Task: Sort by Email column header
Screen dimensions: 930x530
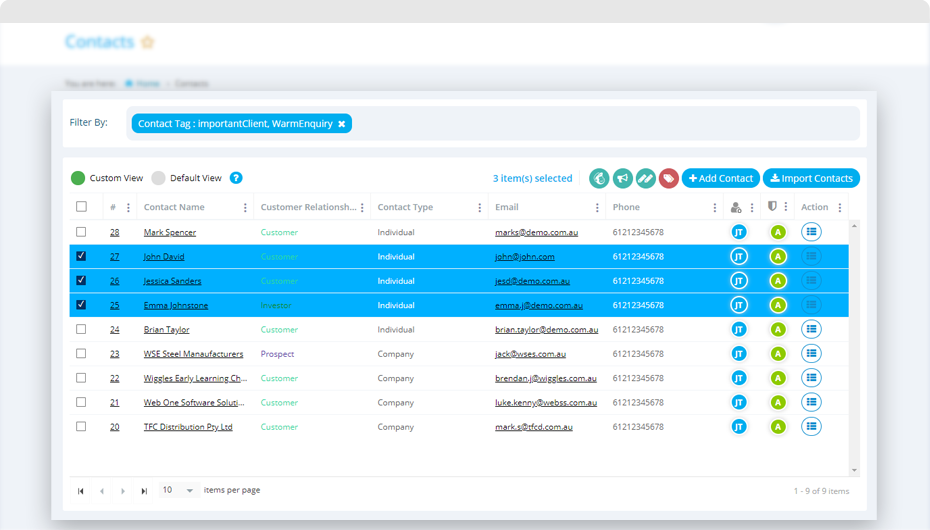Action: click(x=507, y=207)
